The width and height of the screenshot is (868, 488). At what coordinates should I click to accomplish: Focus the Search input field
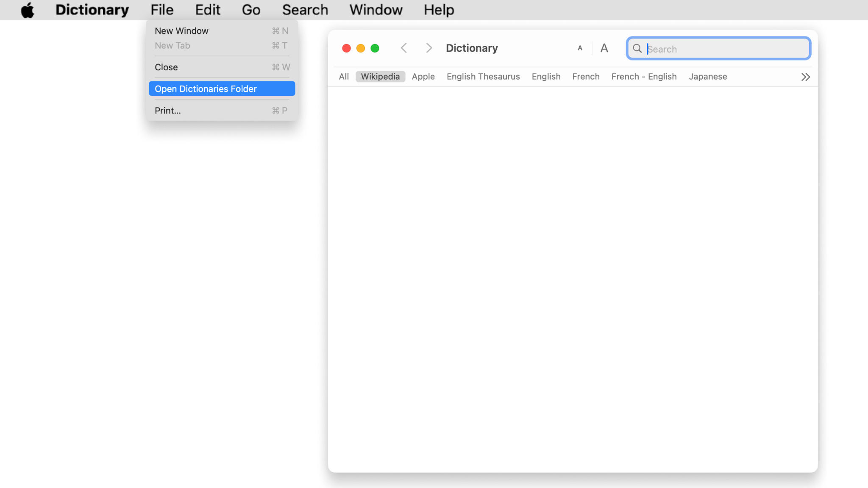719,49
